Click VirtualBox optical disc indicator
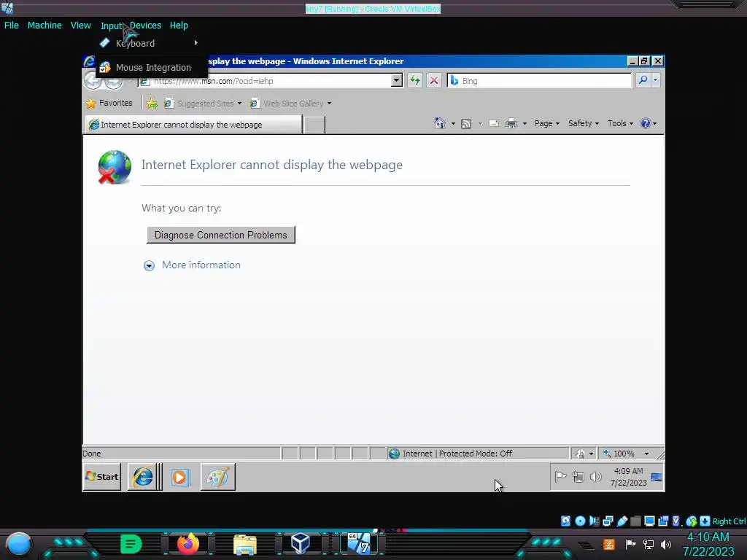This screenshot has height=560, width=747. pyautogui.click(x=580, y=521)
